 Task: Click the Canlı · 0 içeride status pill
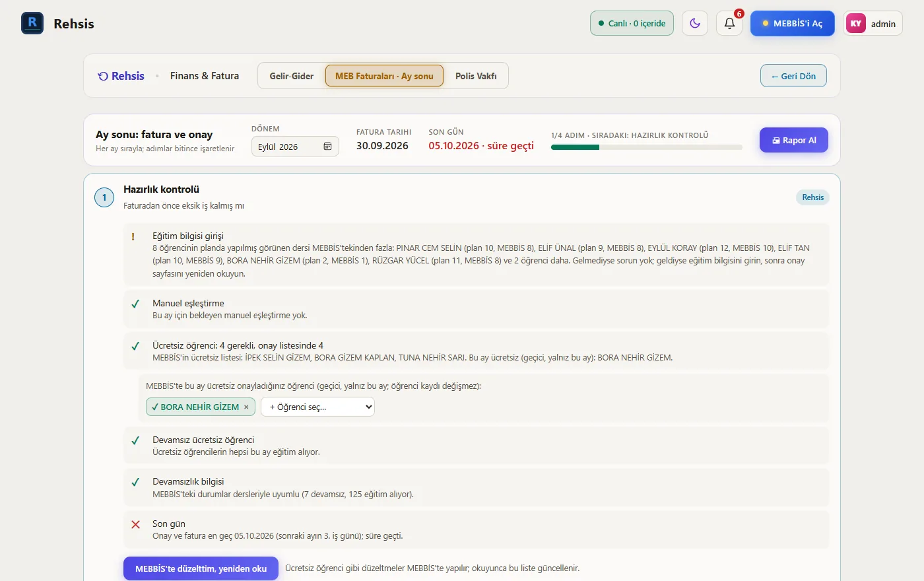tap(632, 23)
